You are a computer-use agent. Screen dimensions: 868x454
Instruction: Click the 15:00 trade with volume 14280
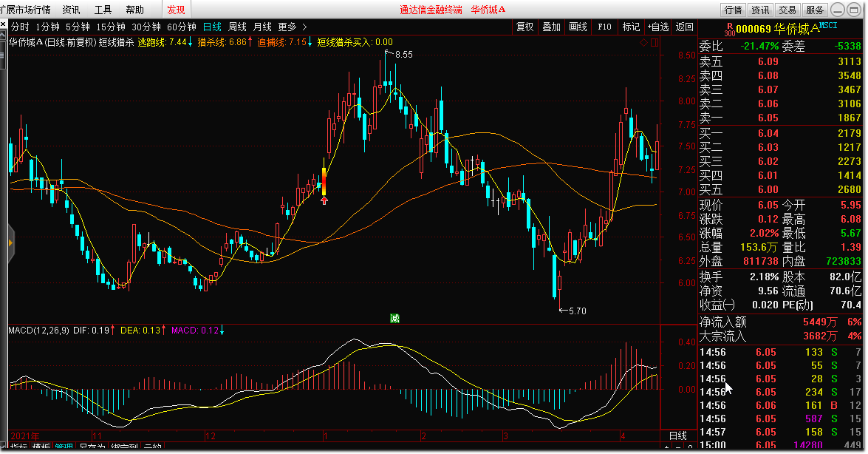pyautogui.click(x=781, y=444)
